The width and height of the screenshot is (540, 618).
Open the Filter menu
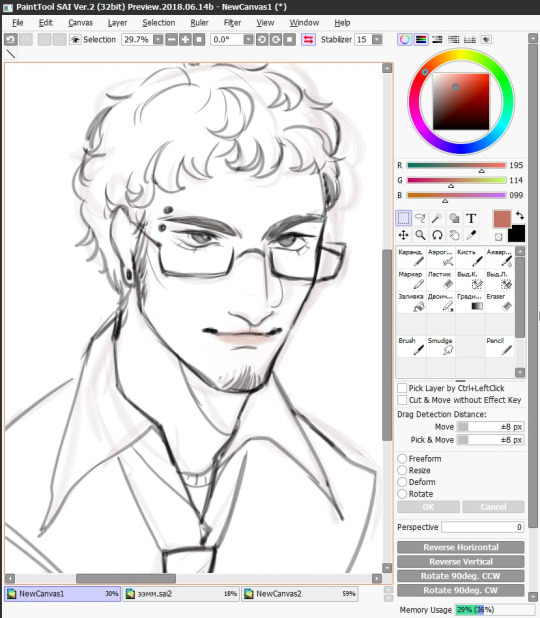point(233,23)
